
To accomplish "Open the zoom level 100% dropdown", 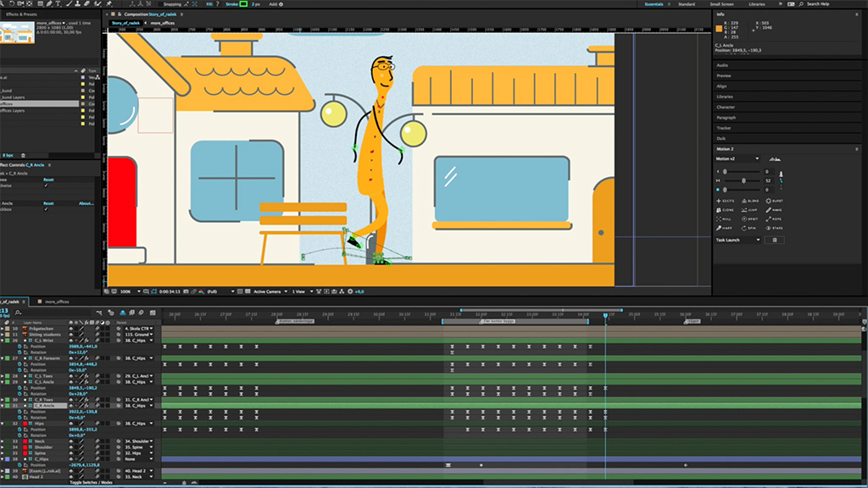I will [x=130, y=291].
